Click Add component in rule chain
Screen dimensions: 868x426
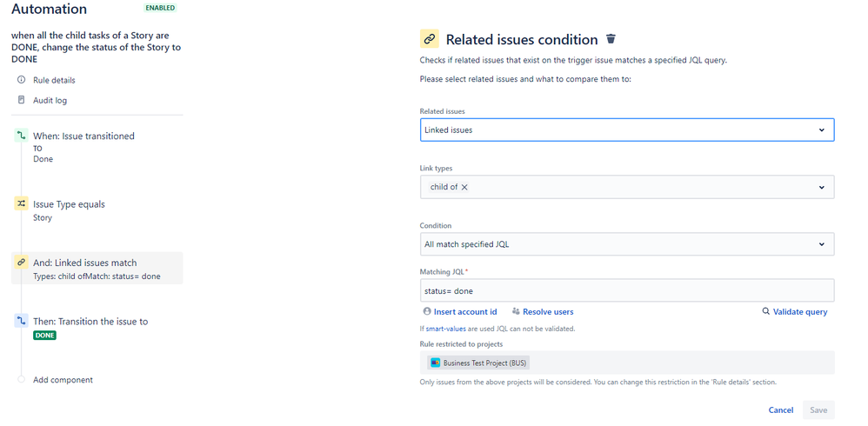tap(63, 380)
